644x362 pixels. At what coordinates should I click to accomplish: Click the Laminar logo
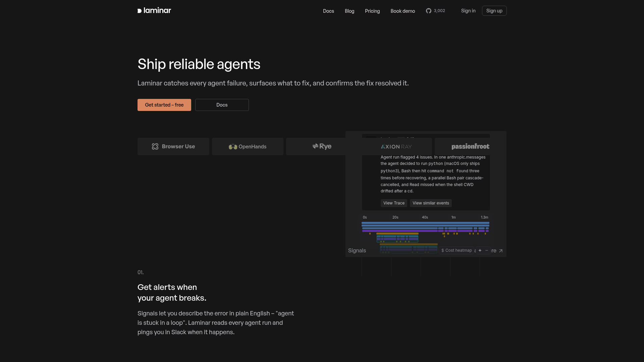154,11
